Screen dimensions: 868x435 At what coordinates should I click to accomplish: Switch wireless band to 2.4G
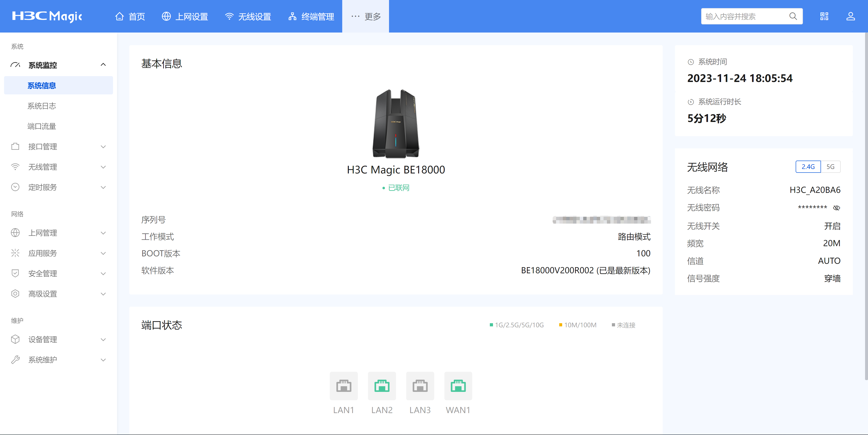pos(808,167)
